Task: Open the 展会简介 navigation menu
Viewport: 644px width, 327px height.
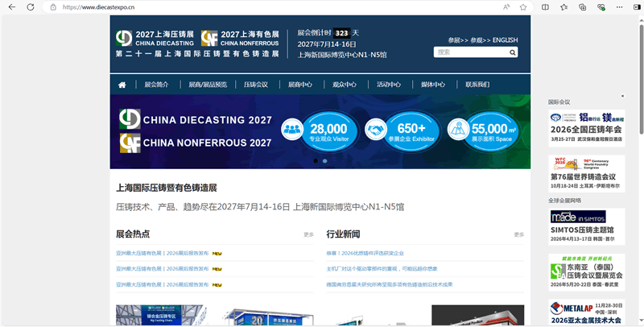Action: pyautogui.click(x=156, y=85)
